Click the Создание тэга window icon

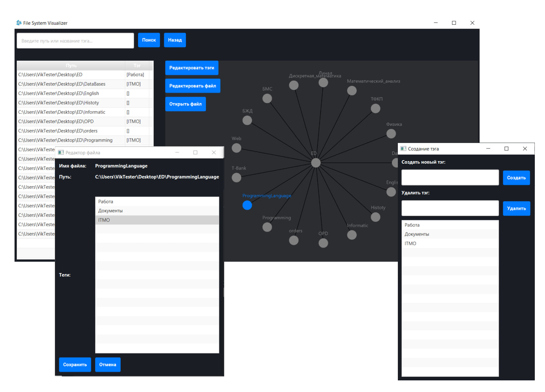[x=403, y=148]
